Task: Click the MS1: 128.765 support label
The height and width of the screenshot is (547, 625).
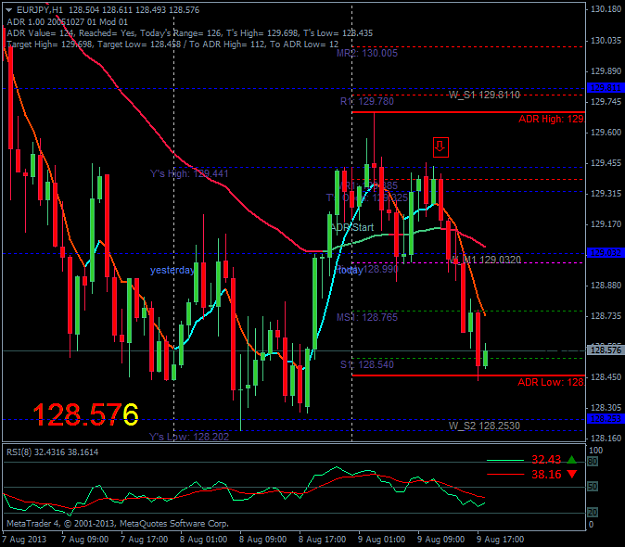Action: [367, 317]
